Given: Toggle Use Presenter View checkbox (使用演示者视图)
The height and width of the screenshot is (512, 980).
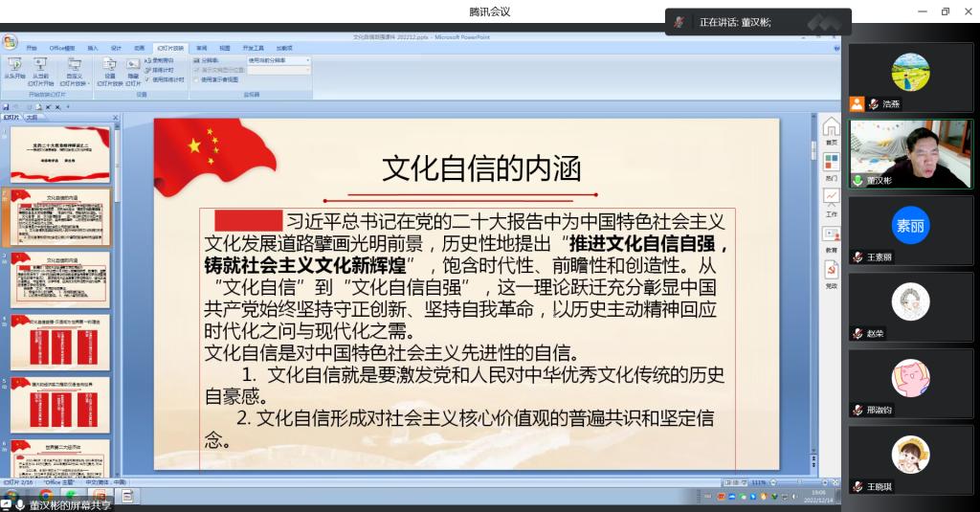Looking at the screenshot, I should [195, 79].
